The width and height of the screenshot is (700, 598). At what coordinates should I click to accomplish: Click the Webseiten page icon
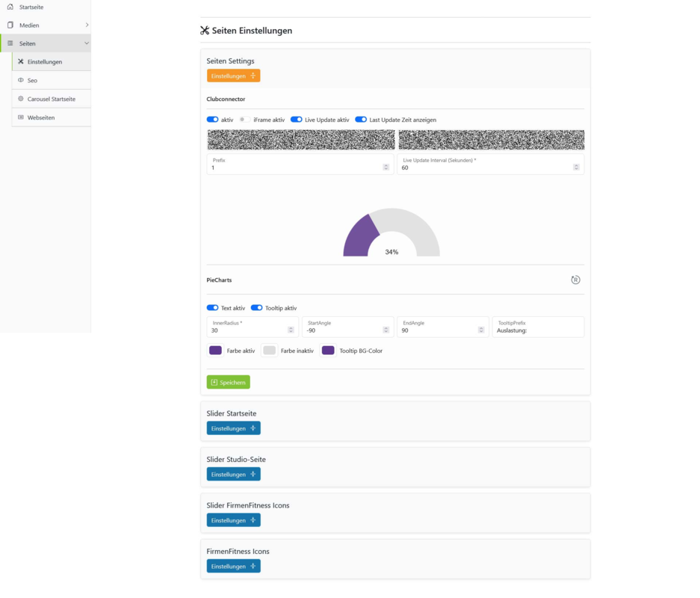pos(20,117)
